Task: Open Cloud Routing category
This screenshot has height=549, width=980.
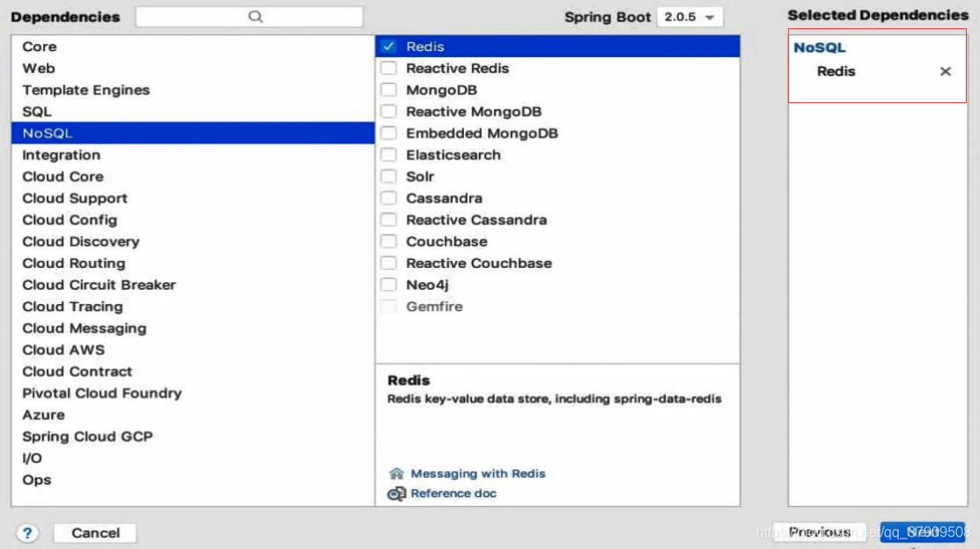Action: [x=193, y=263]
